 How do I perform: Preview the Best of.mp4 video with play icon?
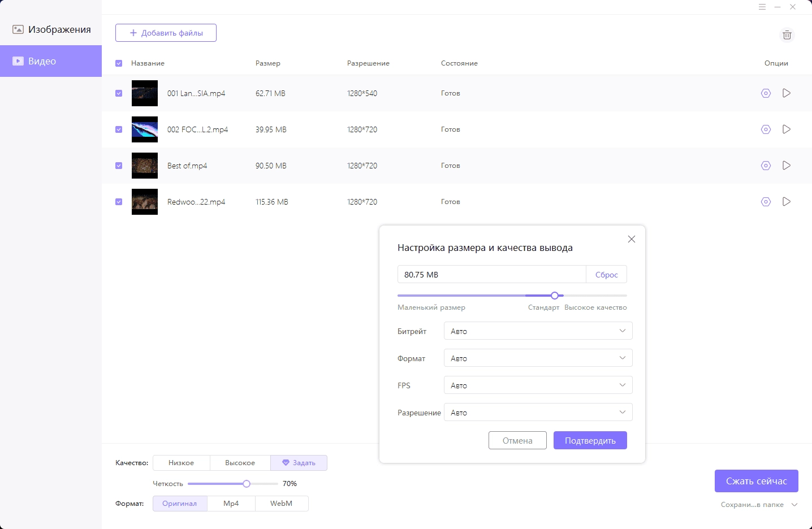coord(787,166)
